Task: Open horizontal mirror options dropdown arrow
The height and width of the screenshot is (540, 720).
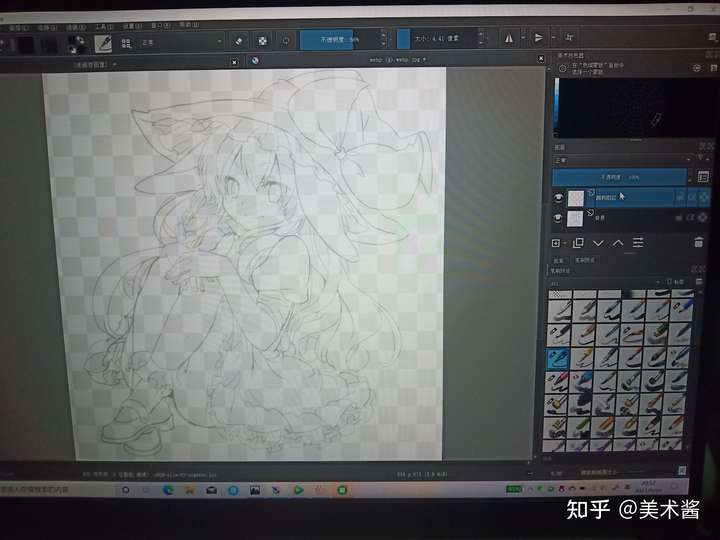Action: click(x=523, y=38)
